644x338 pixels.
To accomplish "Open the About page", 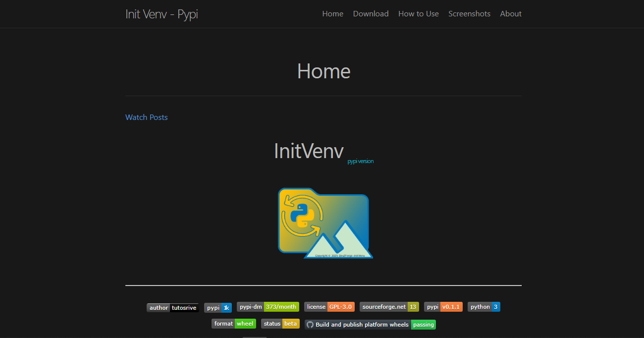I will click(511, 14).
